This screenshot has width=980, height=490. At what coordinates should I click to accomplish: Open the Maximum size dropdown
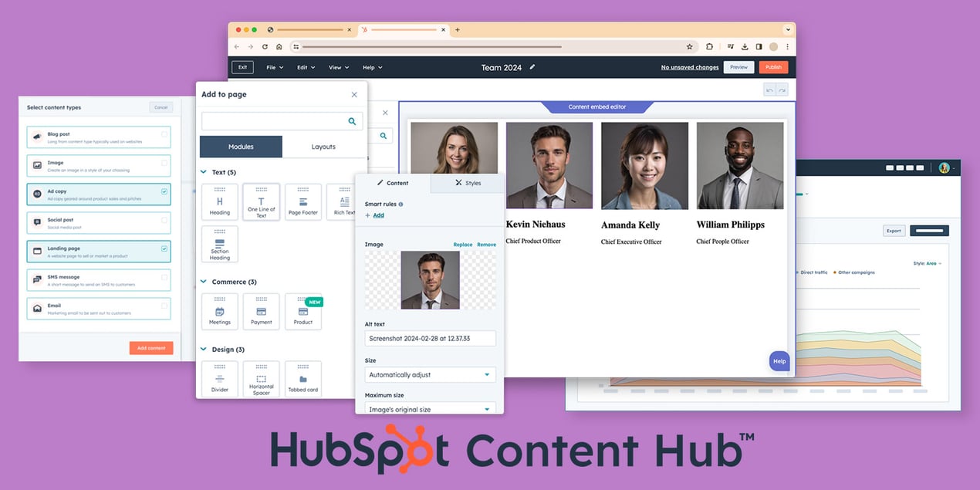coord(430,409)
